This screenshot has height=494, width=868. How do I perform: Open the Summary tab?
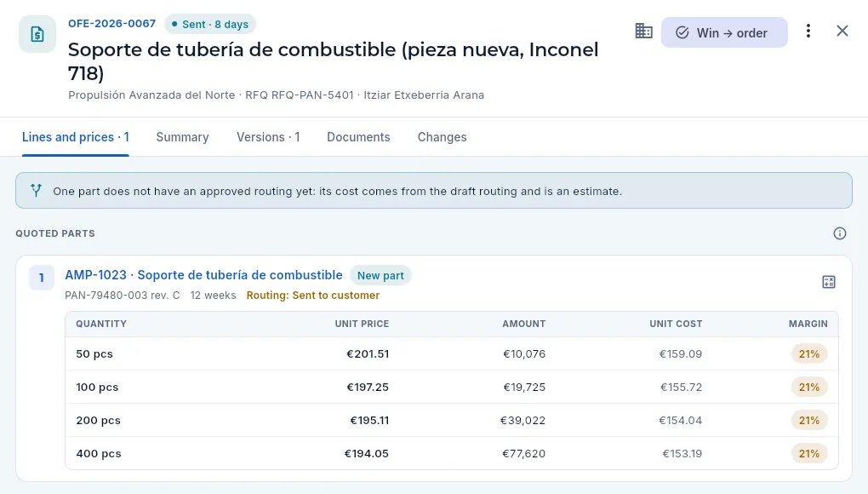point(182,137)
